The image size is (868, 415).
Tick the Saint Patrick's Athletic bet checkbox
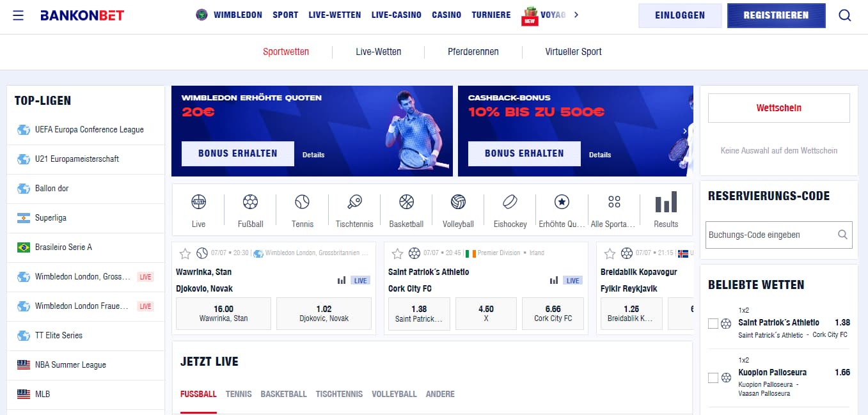click(713, 324)
